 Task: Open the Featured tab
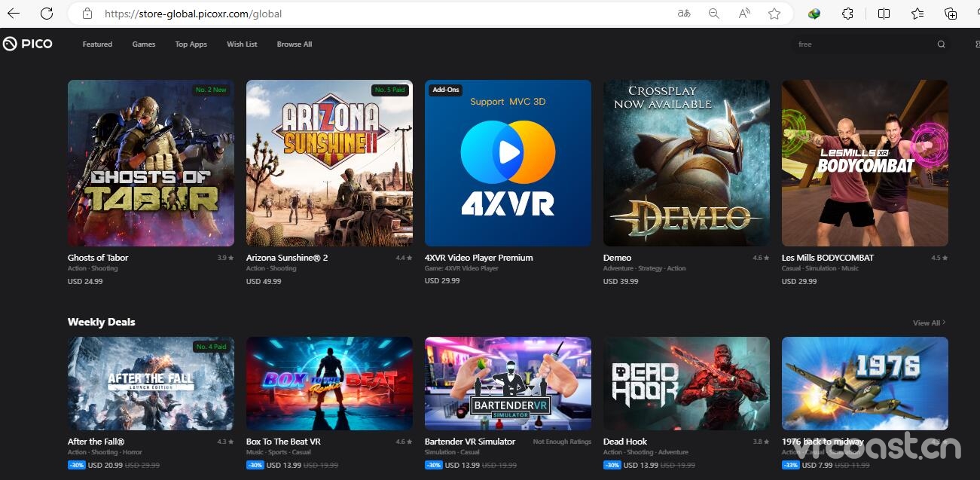click(97, 44)
